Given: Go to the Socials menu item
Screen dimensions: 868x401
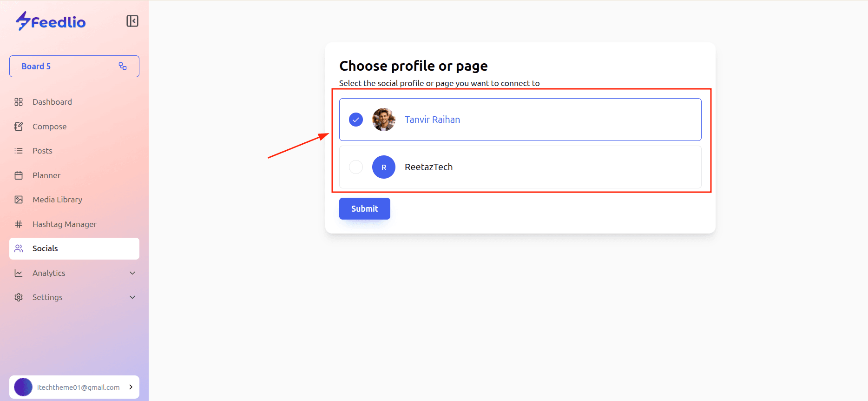Looking at the screenshot, I should (x=45, y=248).
